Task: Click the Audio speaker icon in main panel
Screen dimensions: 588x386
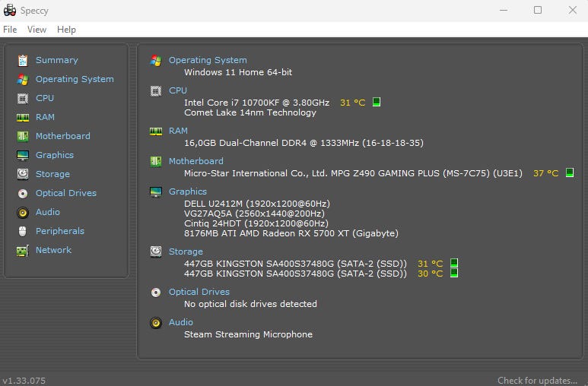Action: tap(156, 323)
